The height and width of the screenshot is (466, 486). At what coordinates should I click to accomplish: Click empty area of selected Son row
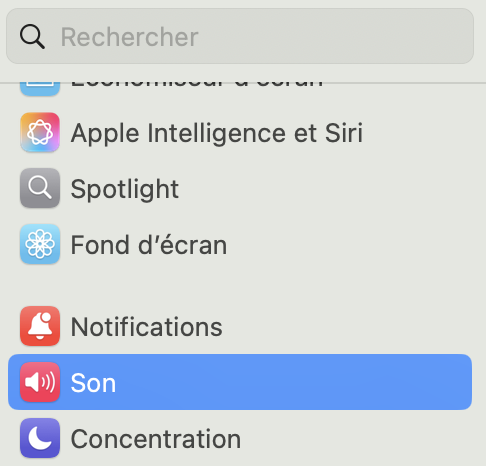tap(293, 382)
